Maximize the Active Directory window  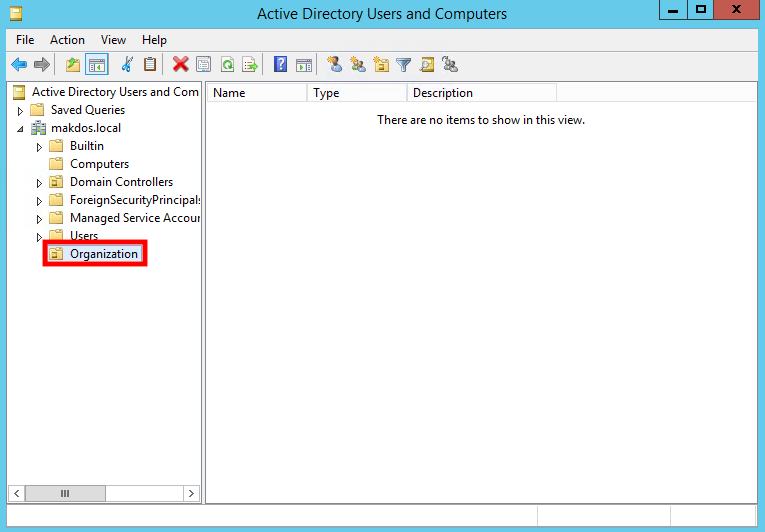(x=701, y=10)
